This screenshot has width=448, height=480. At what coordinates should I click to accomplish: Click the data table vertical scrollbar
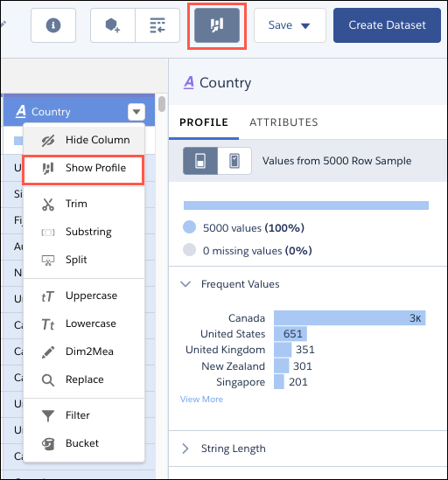pos(162,104)
